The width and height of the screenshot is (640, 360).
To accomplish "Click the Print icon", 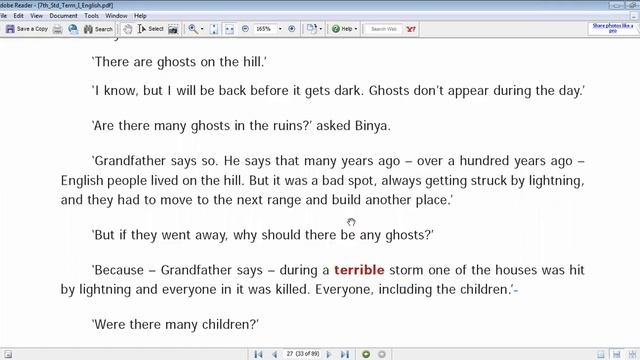I will point(58,29).
